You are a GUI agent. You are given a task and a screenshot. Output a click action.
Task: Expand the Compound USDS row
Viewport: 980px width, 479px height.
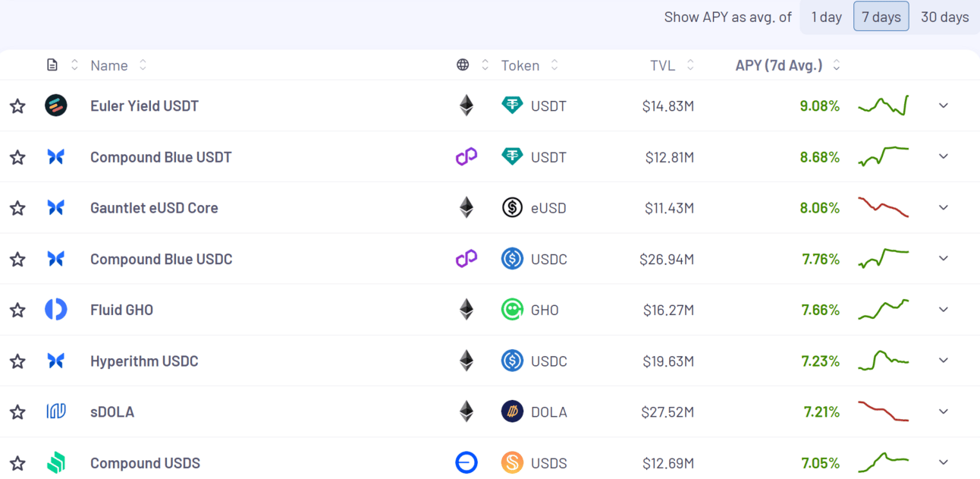tap(944, 462)
